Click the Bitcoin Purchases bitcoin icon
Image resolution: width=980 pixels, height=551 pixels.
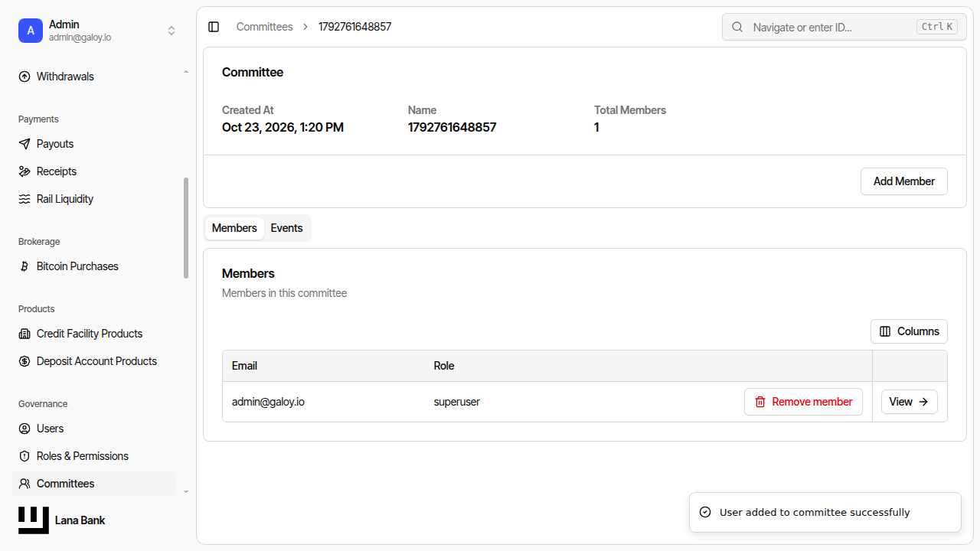24,266
